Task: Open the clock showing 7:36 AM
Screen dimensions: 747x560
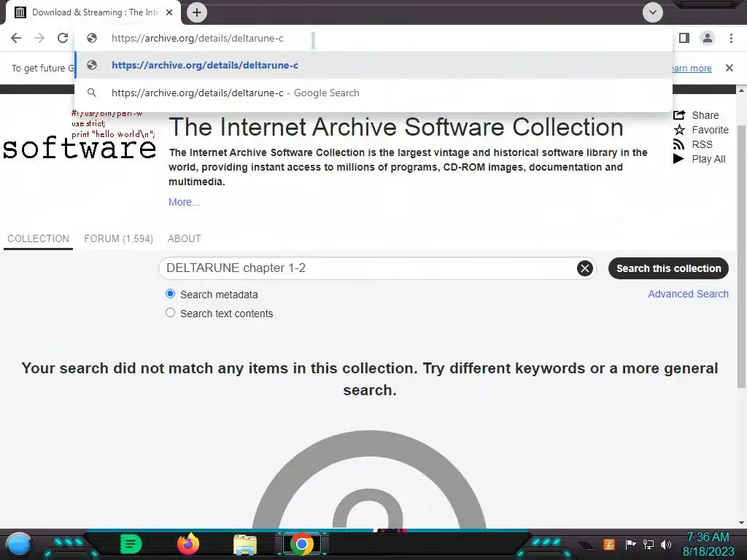Action: pyautogui.click(x=708, y=544)
